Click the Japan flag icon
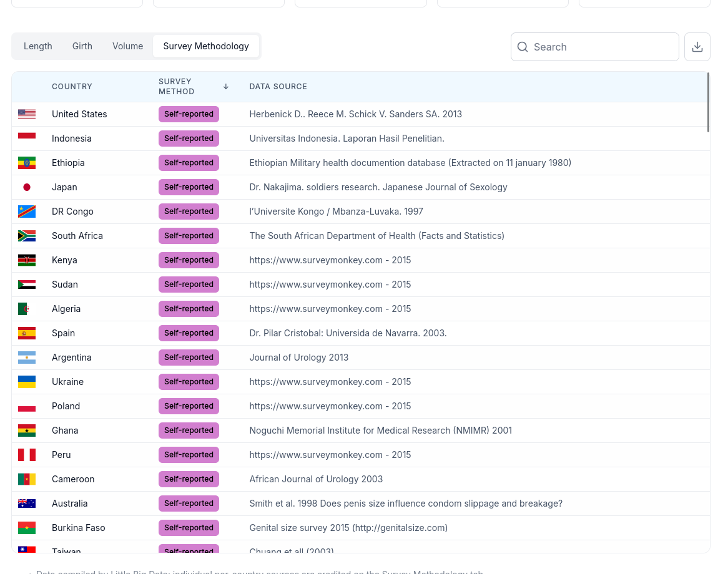Viewport: 728px width, 574px height. (27, 187)
